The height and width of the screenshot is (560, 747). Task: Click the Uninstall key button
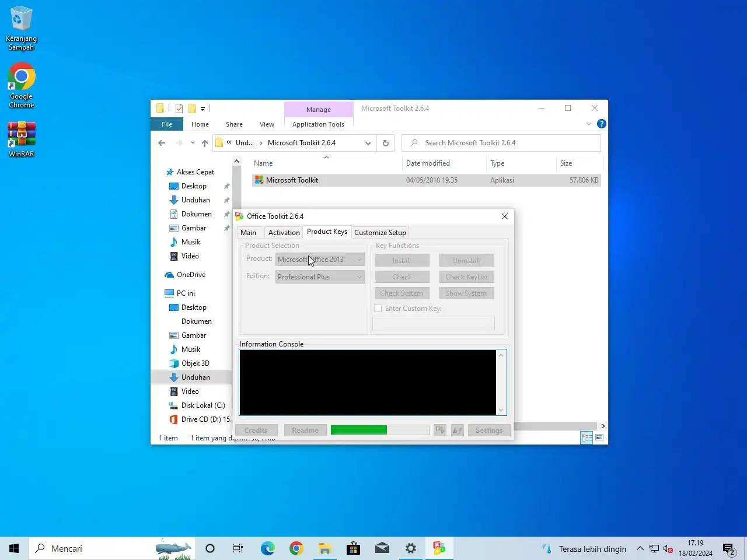(x=466, y=261)
